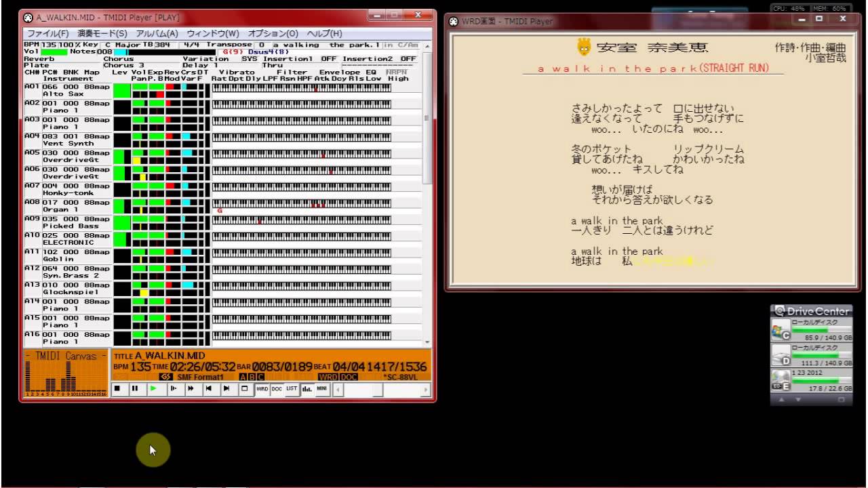This screenshot has width=868, height=488.
Task: Click the SYS variation mode field
Action: coord(250,59)
